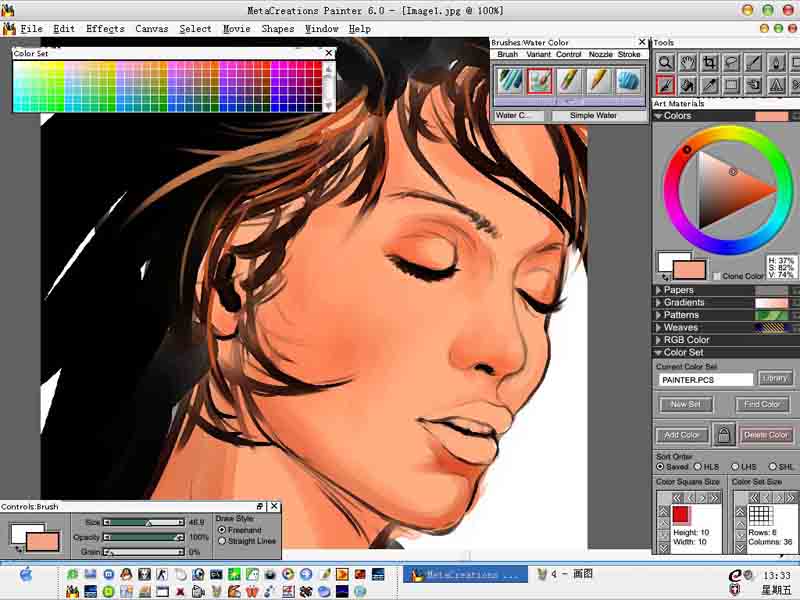Select Freehand draw style
Image resolution: width=800 pixels, height=600 pixels.
pyautogui.click(x=222, y=530)
